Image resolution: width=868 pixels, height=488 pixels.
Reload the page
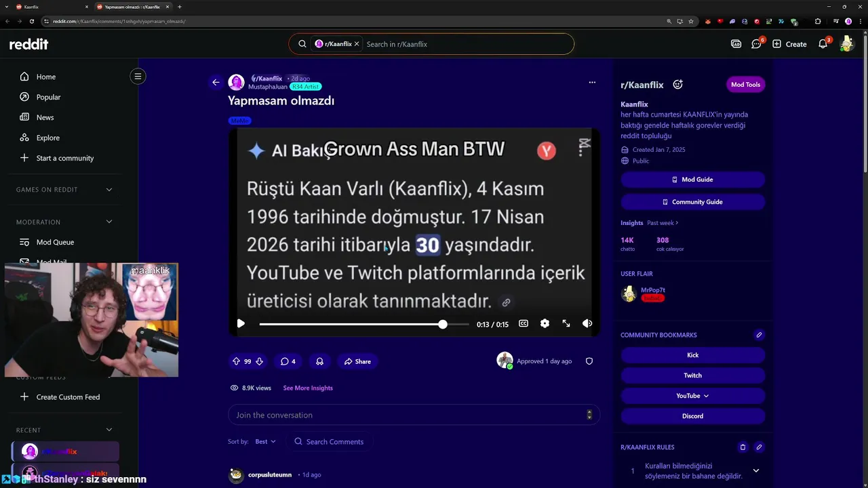pos(32,21)
